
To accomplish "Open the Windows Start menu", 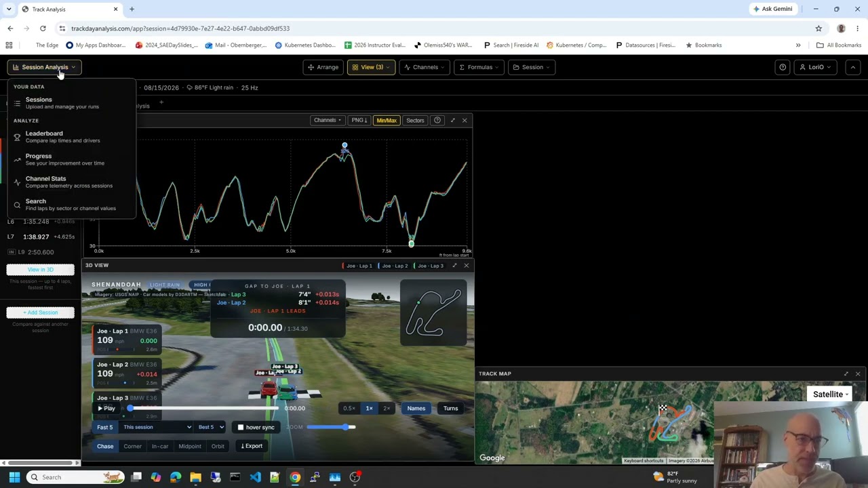I will [x=14, y=477].
